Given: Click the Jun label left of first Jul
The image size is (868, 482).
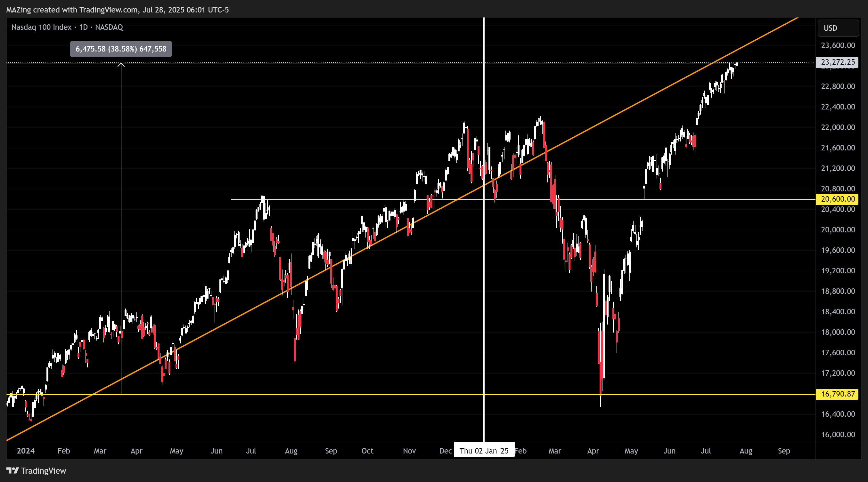Looking at the screenshot, I should pos(217,451).
